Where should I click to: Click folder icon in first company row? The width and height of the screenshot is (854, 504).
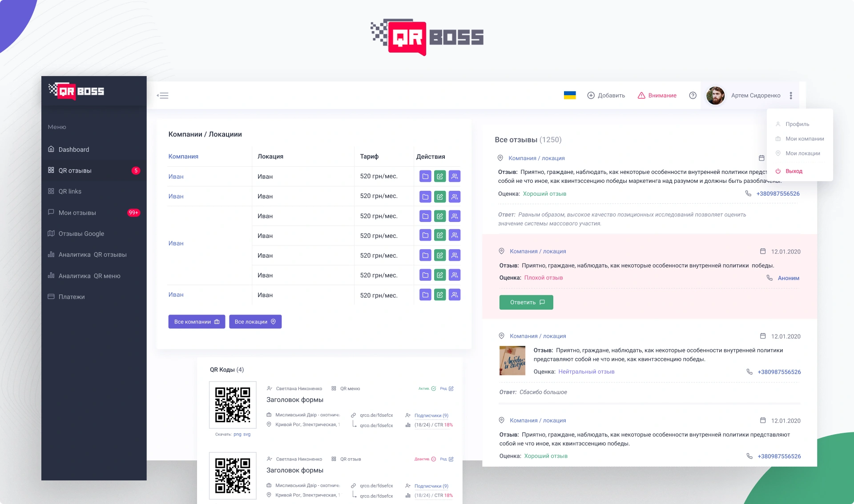[x=425, y=177]
